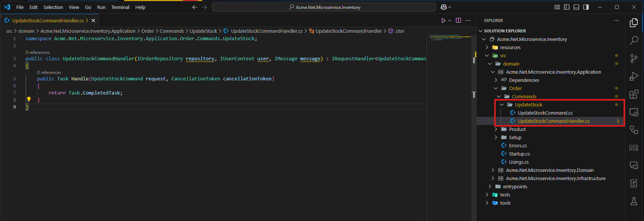
Task: Collapse the Order folder
Action: (496, 88)
